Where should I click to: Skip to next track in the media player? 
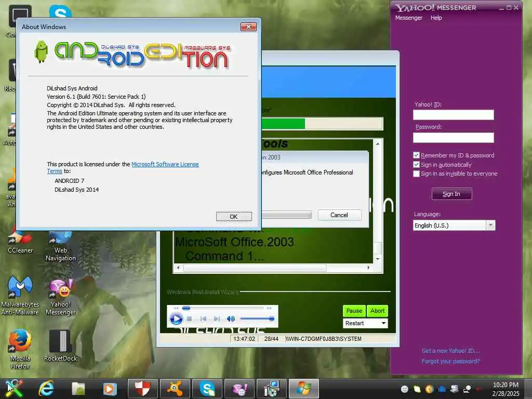pyautogui.click(x=217, y=318)
